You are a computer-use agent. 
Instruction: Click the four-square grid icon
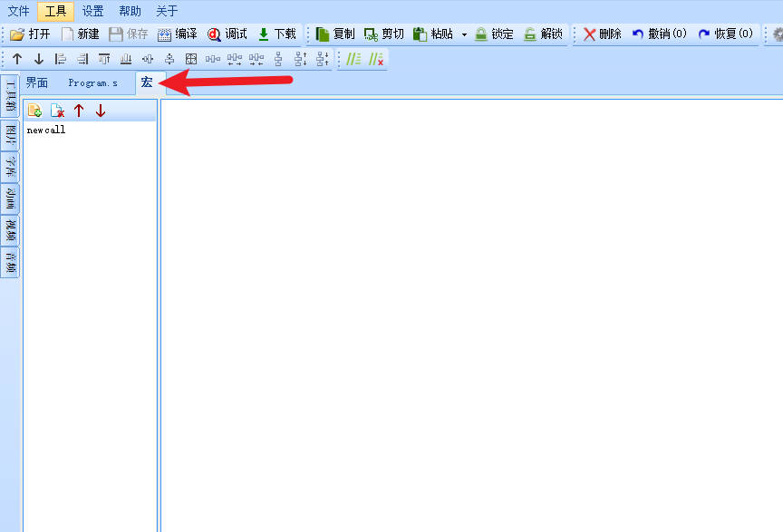(x=190, y=59)
